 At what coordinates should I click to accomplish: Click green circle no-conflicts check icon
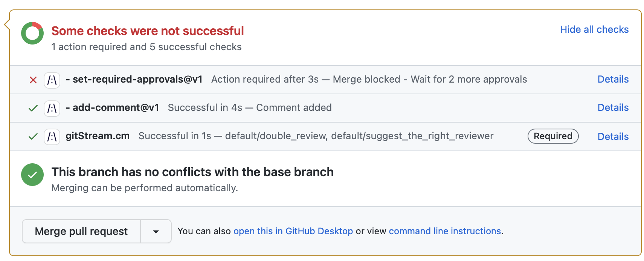[x=32, y=175]
